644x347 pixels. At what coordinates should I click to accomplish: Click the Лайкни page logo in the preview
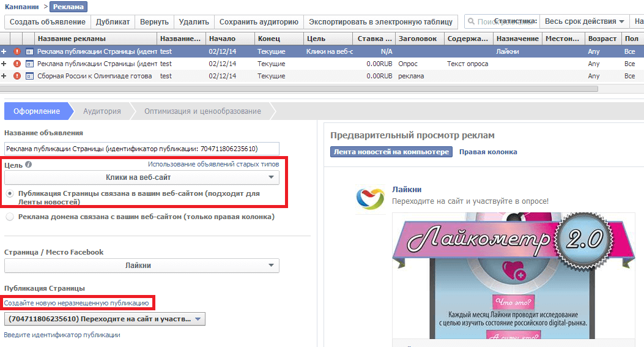point(369,198)
